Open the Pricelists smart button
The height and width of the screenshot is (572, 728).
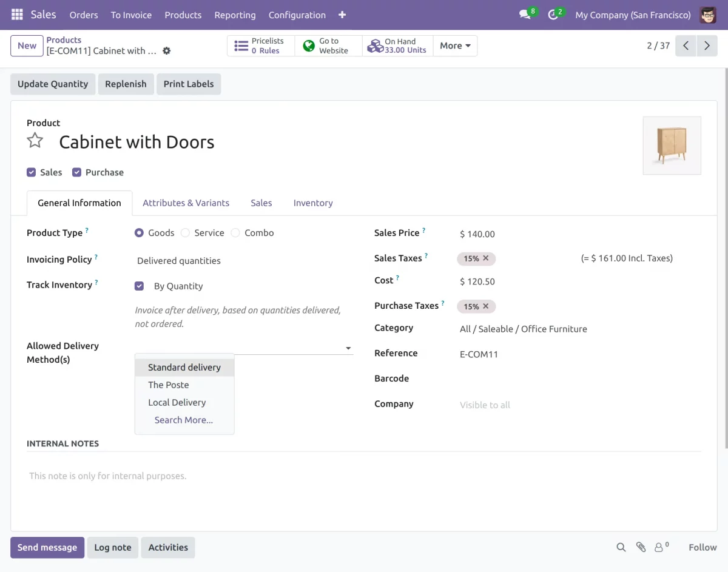click(x=260, y=45)
